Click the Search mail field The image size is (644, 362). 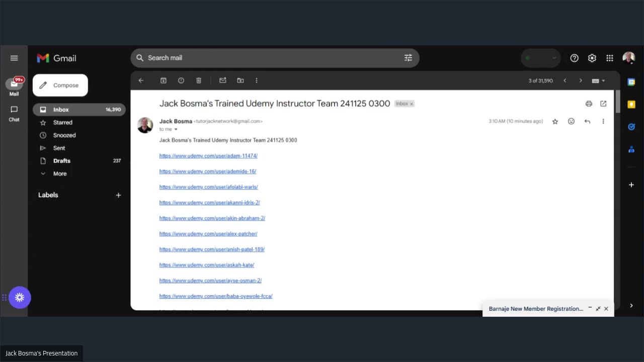(x=275, y=58)
